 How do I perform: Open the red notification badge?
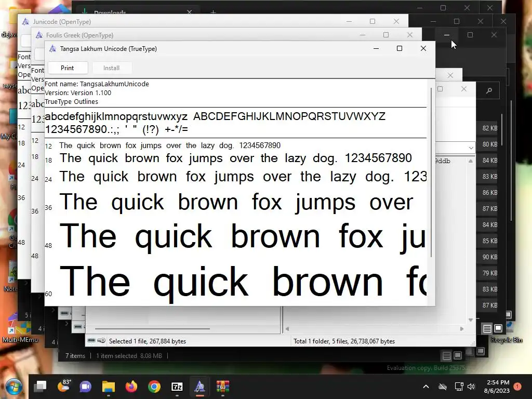(517, 387)
